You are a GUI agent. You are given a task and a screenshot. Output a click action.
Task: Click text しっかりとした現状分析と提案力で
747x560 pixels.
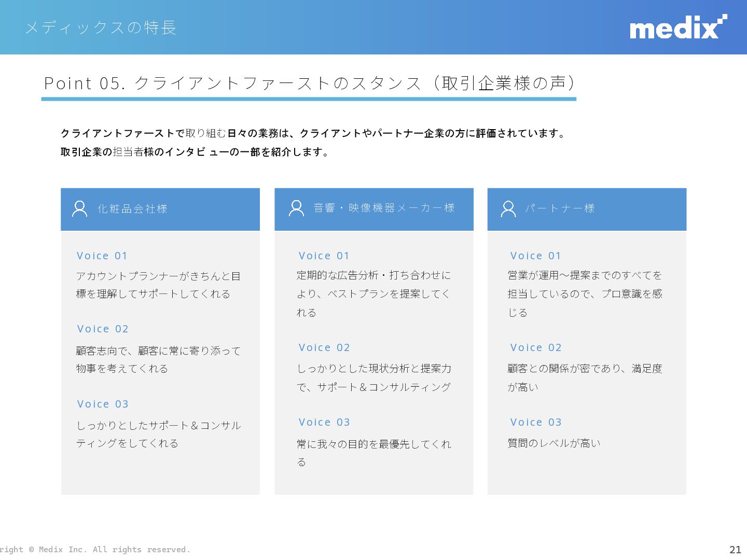coord(374,377)
